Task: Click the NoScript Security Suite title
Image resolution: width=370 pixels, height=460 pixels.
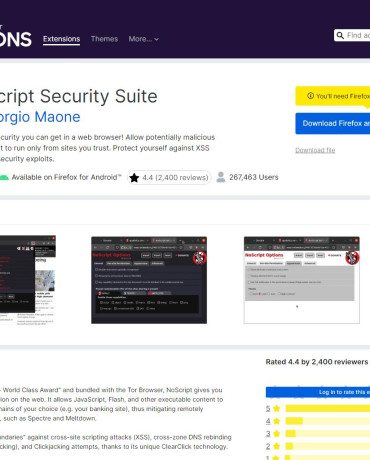Action: (79, 96)
